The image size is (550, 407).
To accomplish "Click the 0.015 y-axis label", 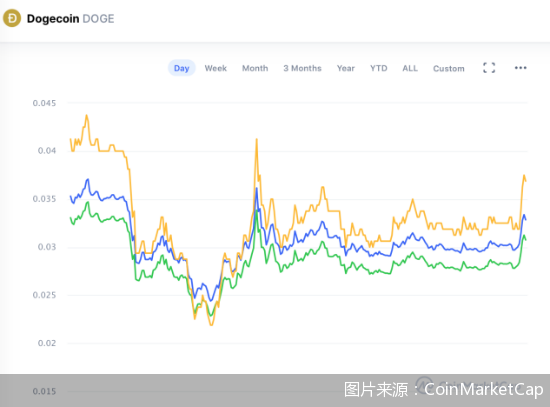I will 44,391.
